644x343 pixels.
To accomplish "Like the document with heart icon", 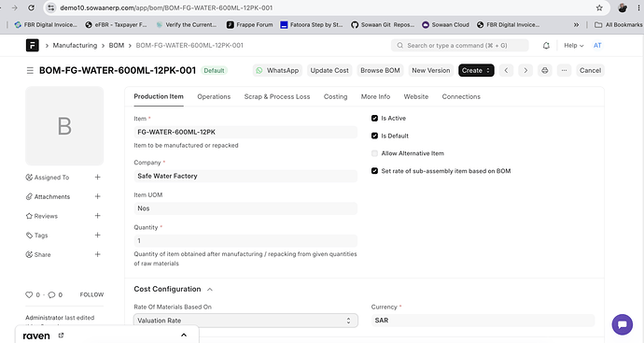I will (x=29, y=295).
